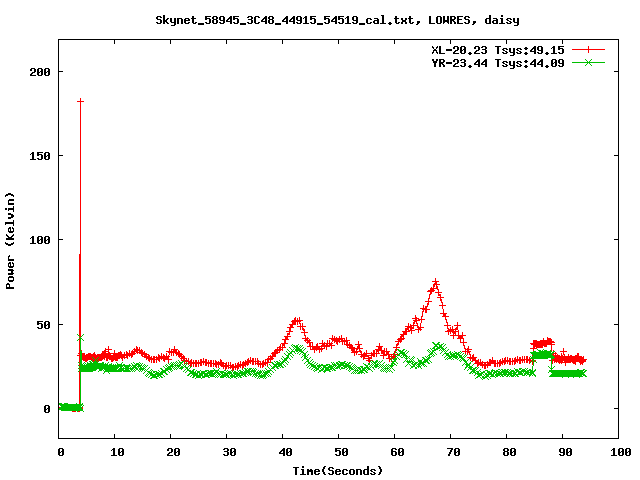This screenshot has height=480, width=640.
Task: Click the YR-23.44 Tsys:44.09 legend entry
Action: click(x=498, y=63)
